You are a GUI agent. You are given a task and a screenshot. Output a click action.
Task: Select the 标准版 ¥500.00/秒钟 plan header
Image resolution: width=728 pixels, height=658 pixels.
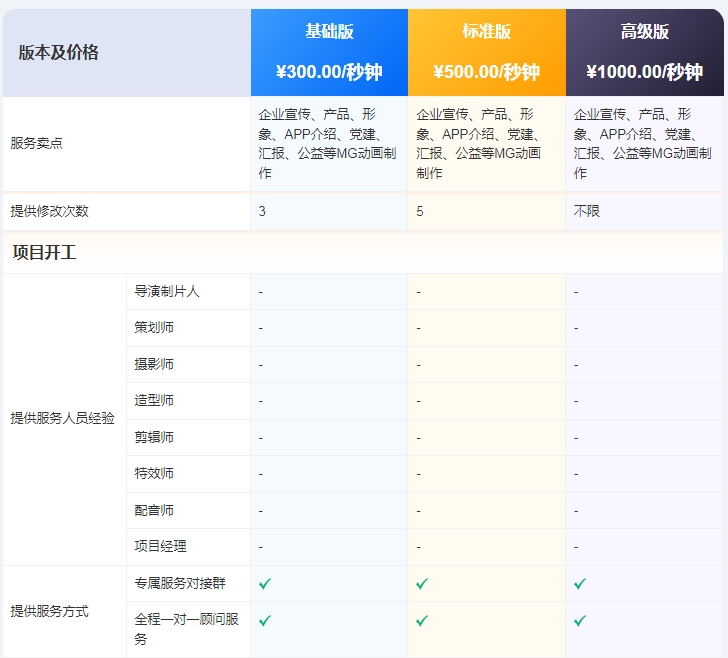pos(487,52)
